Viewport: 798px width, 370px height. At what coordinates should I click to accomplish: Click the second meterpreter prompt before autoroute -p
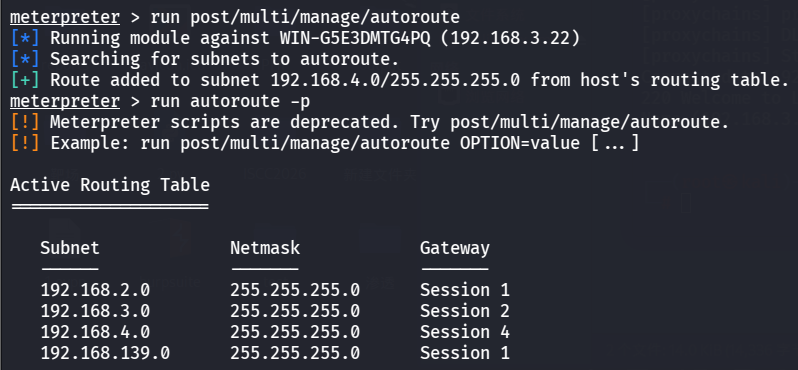(65, 102)
